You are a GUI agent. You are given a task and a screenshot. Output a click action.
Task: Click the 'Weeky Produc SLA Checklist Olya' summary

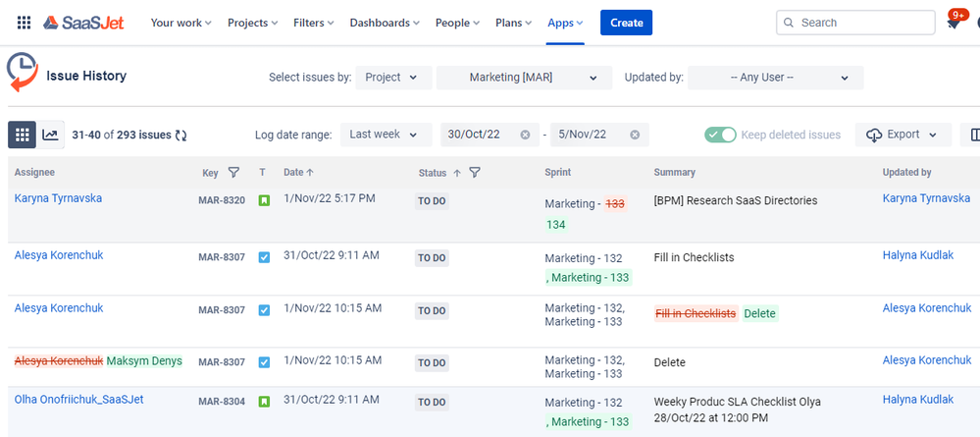738,410
